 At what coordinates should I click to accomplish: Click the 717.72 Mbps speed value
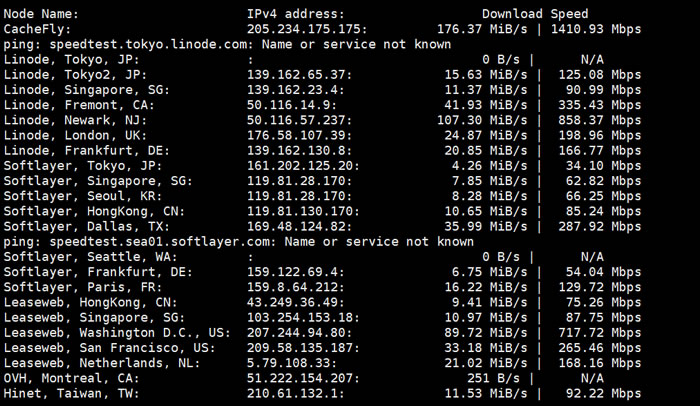[x=599, y=333]
